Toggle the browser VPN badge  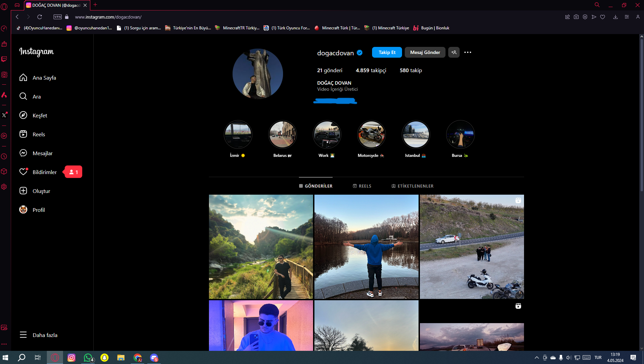(x=58, y=17)
